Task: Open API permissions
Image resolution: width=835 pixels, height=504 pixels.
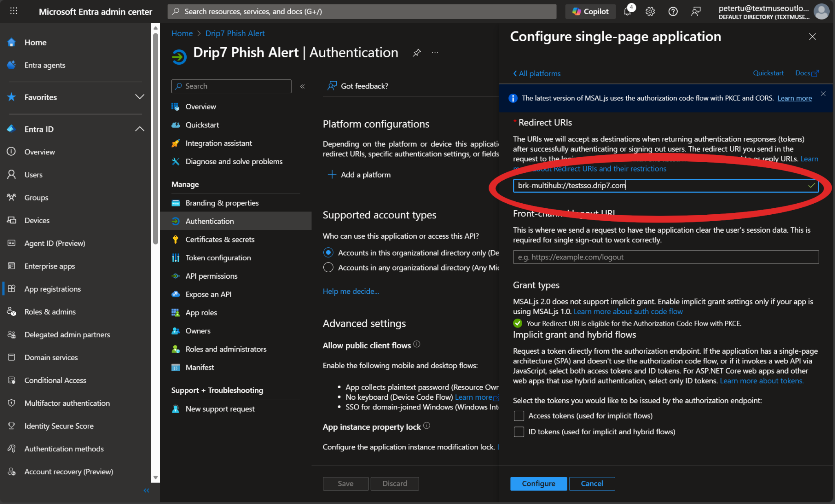Action: click(212, 276)
